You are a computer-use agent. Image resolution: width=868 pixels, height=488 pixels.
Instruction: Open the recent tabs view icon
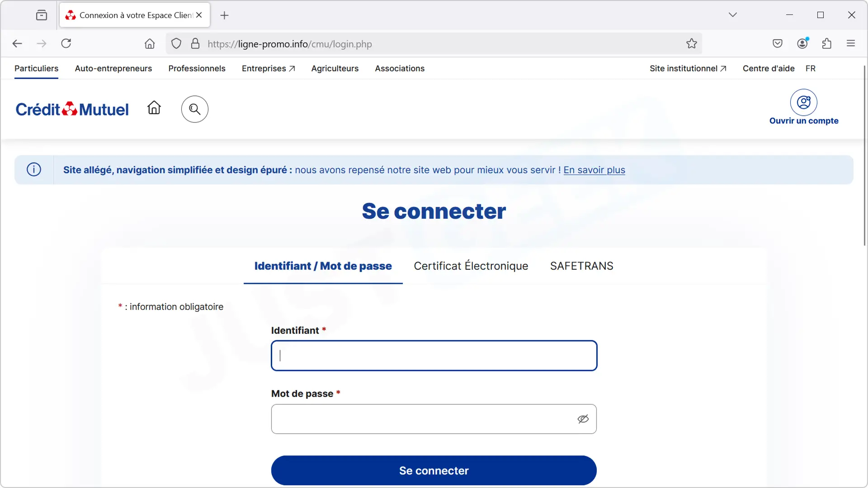42,15
